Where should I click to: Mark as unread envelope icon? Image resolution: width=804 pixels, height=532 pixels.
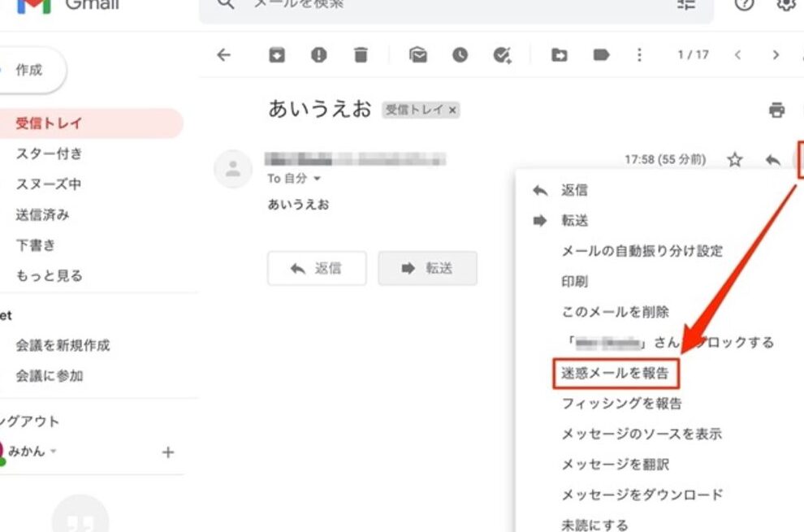pos(418,55)
